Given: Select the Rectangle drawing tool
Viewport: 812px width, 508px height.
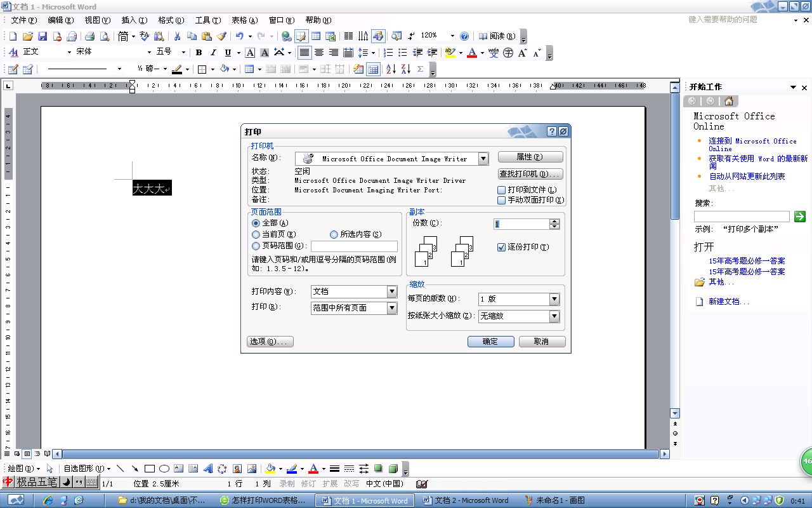Looking at the screenshot, I should (150, 469).
